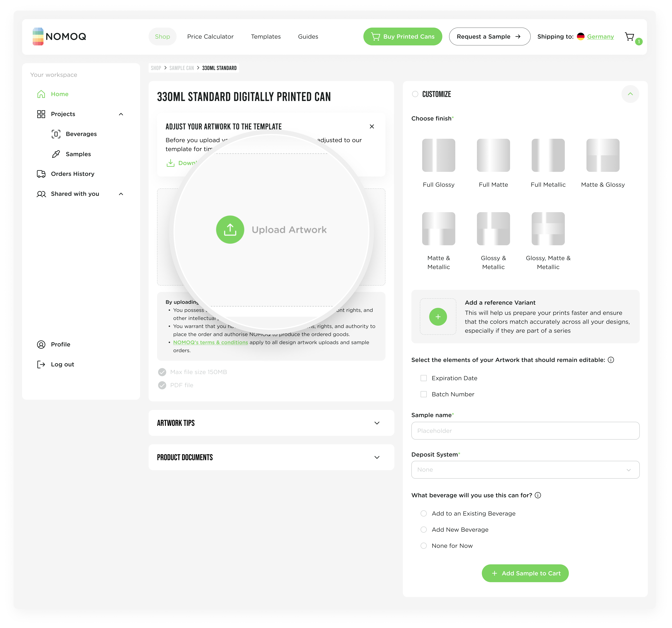Enable the Expiration Date checkbox

[424, 378]
